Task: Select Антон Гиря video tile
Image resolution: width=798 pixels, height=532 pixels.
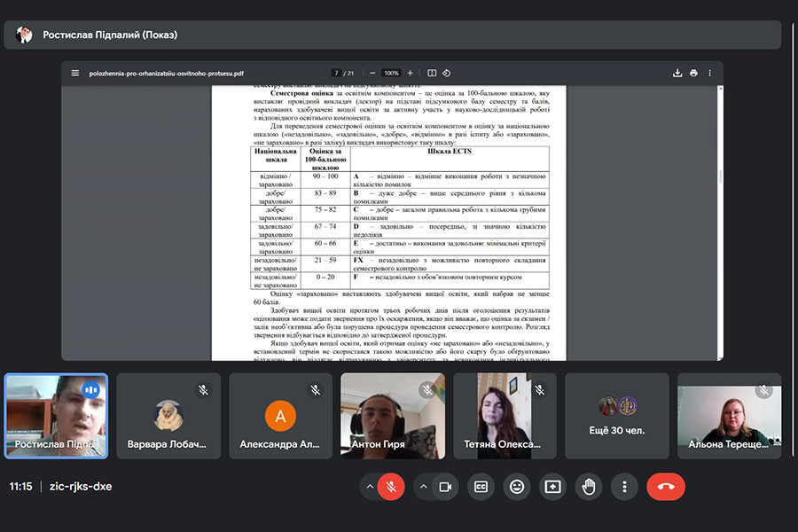Action: [x=393, y=416]
